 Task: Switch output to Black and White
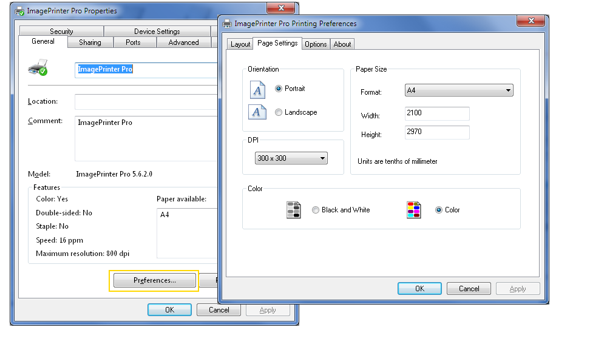point(316,209)
